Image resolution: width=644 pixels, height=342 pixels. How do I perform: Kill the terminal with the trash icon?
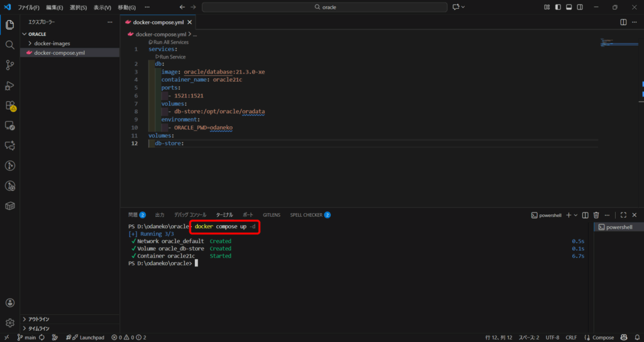pyautogui.click(x=596, y=215)
